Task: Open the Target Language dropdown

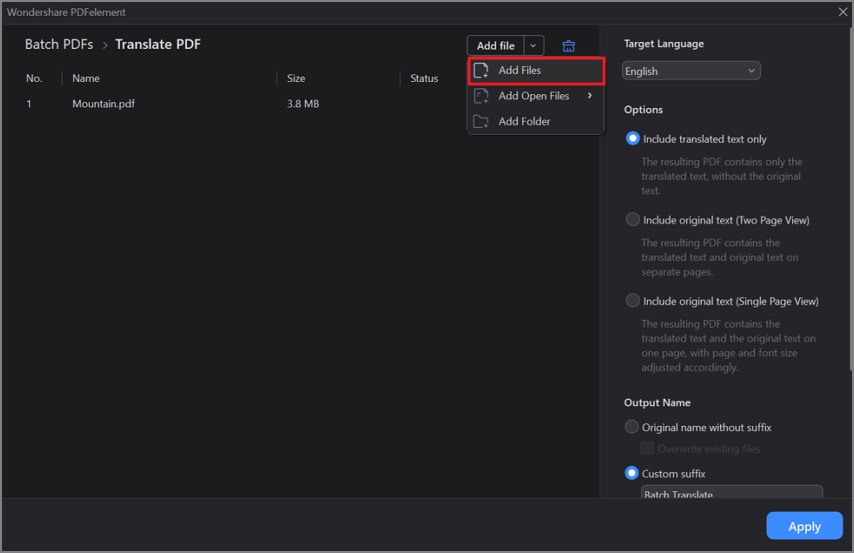Action: click(691, 71)
